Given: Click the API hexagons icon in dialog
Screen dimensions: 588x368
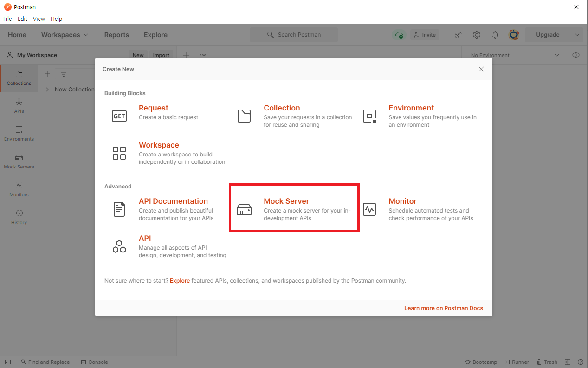Looking at the screenshot, I should (119, 246).
